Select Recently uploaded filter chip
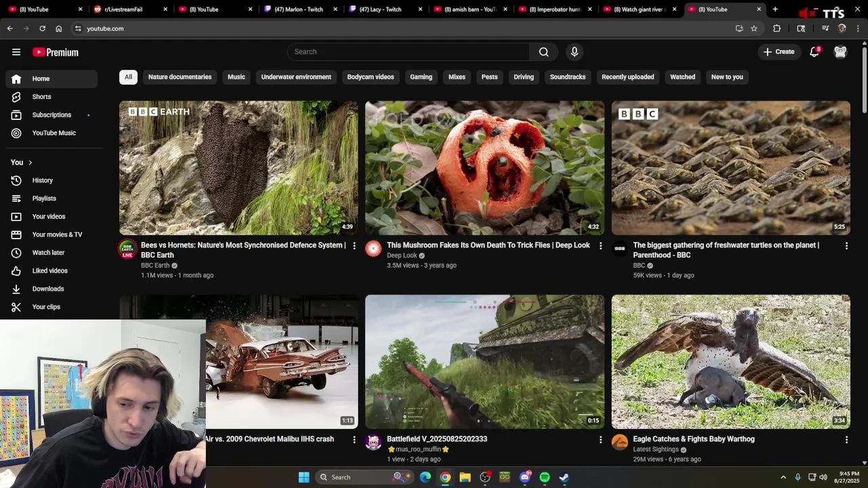868x488 pixels. tap(628, 77)
